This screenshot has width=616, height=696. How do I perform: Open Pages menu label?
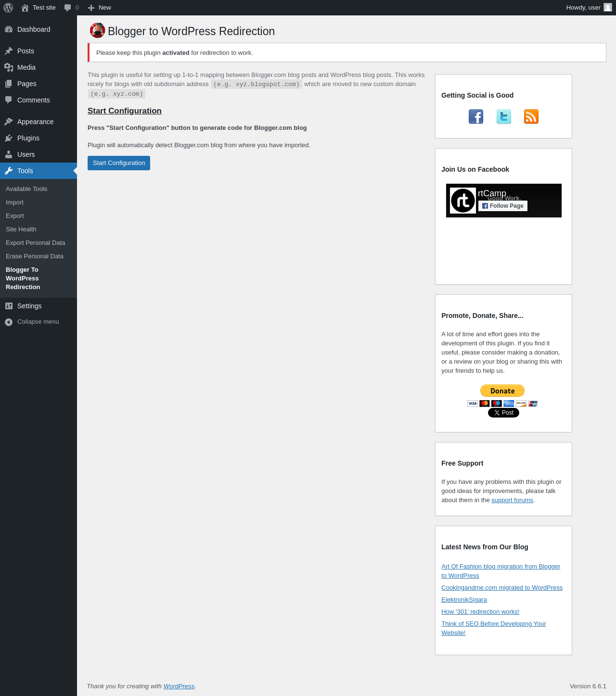coord(27,84)
